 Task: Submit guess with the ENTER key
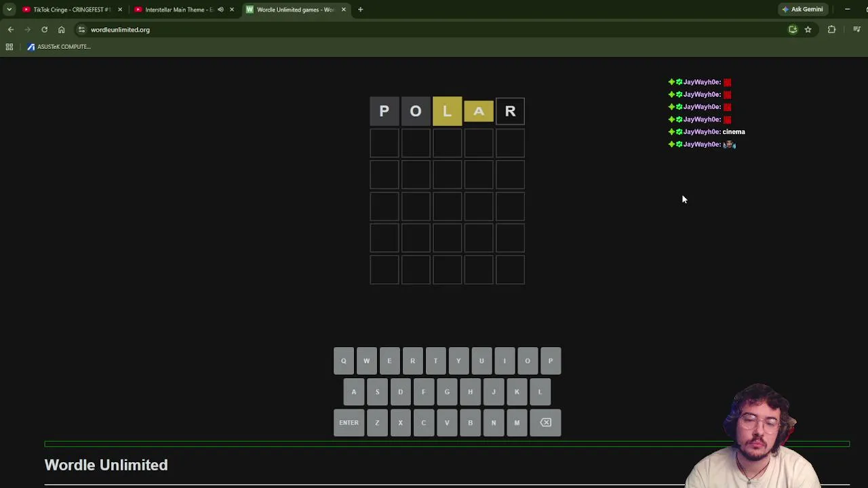click(x=349, y=423)
